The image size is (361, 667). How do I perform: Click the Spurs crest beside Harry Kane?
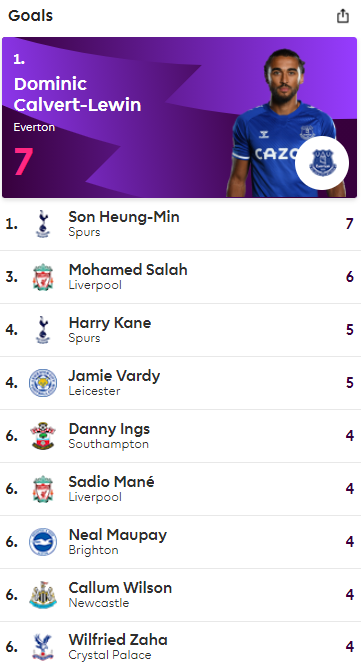[43, 330]
